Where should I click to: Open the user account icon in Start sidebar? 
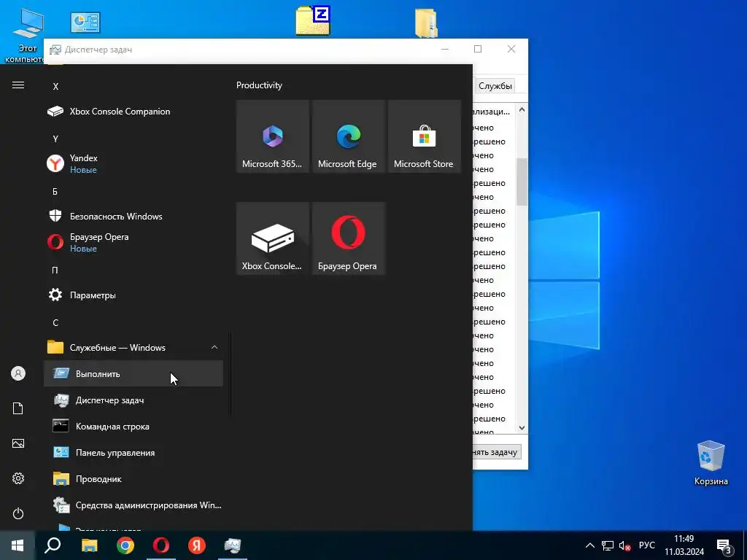(18, 373)
